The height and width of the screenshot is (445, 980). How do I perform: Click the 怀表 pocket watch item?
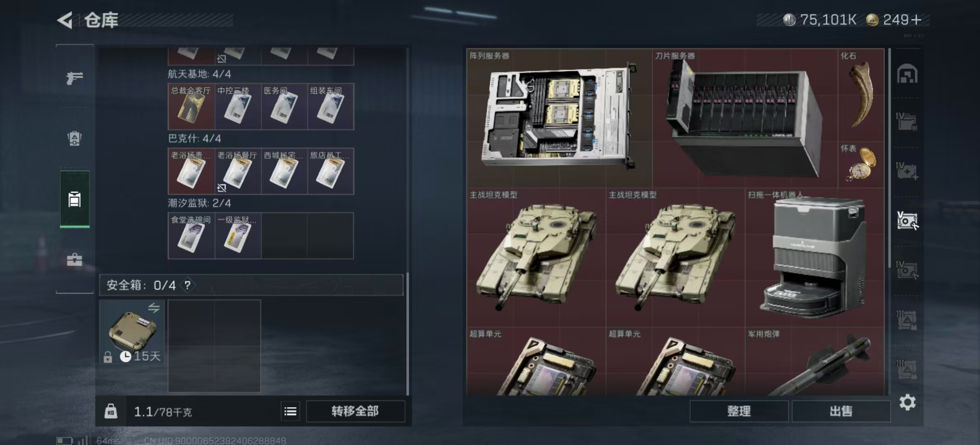861,165
